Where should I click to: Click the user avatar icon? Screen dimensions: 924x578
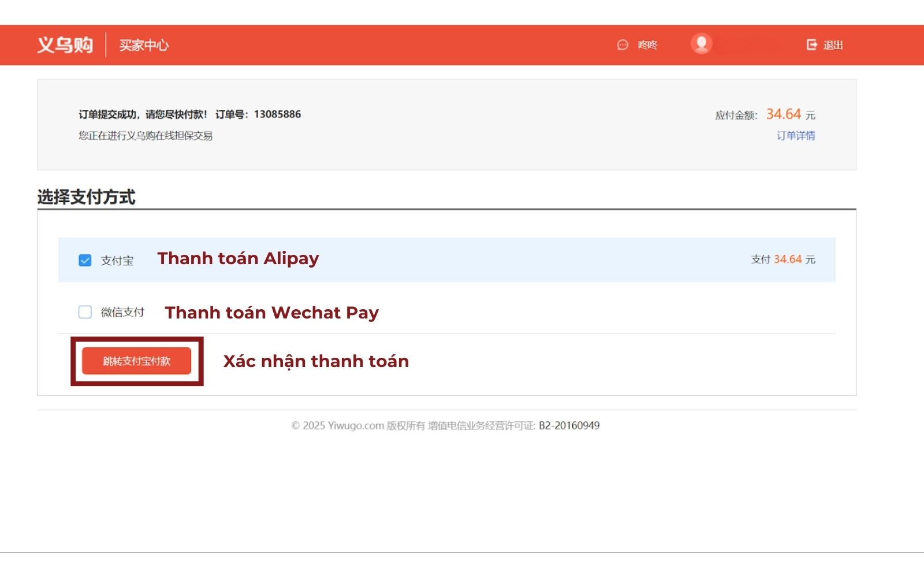[701, 44]
